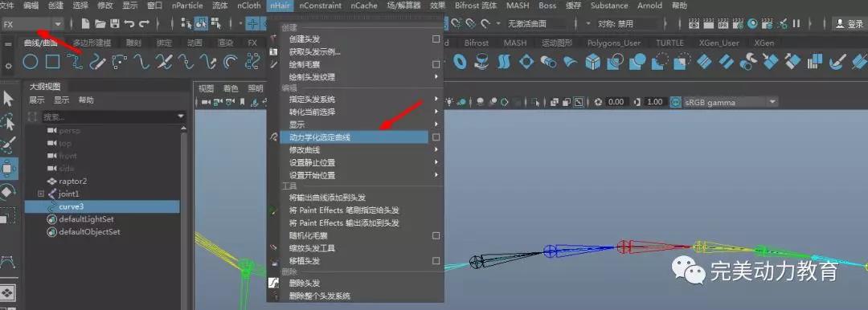This screenshot has height=310, width=868.
Task: Select the NURBS square shelf icon
Action: click(x=52, y=62)
